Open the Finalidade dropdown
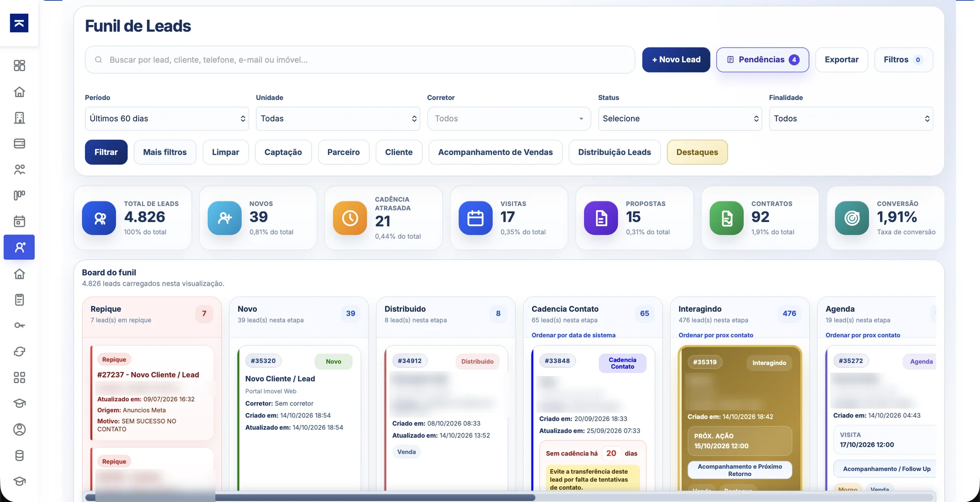This screenshot has height=502, width=980. pyautogui.click(x=851, y=119)
